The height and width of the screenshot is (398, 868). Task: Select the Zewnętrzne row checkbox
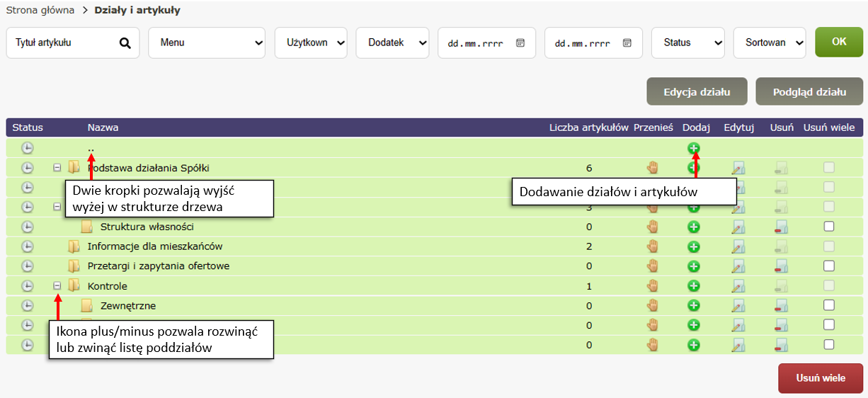(829, 305)
